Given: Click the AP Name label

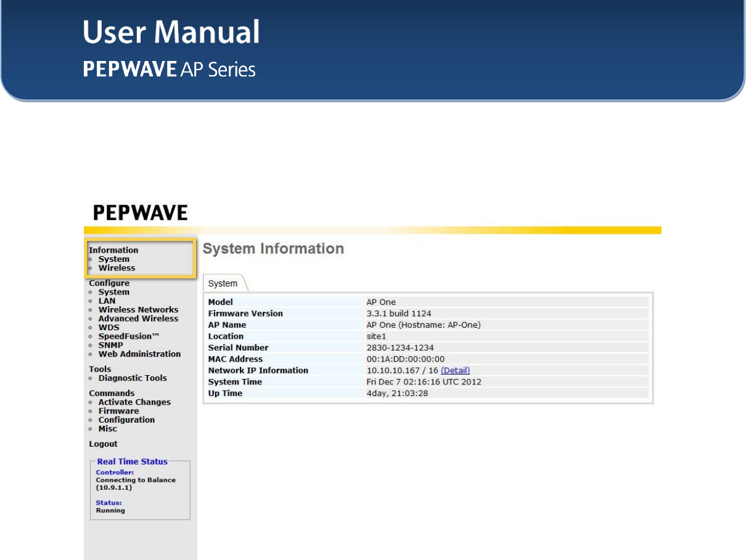Looking at the screenshot, I should point(227,325).
